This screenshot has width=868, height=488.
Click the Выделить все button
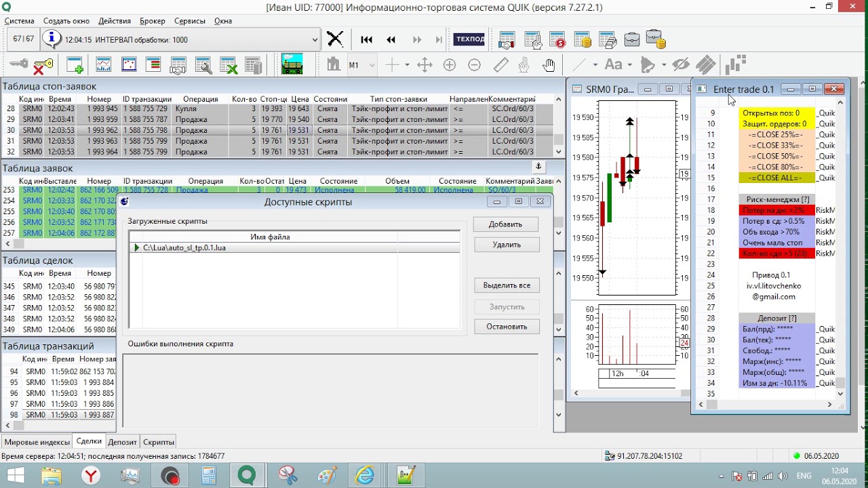pyautogui.click(x=507, y=285)
